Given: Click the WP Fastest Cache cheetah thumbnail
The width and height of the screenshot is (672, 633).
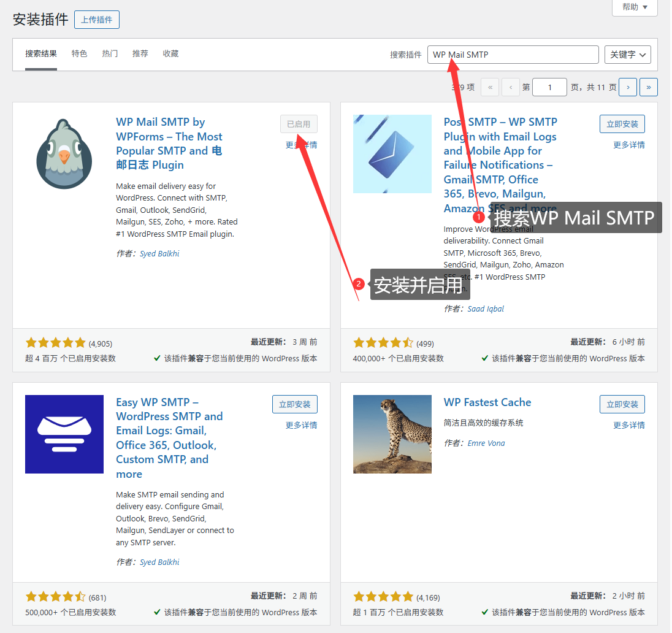Looking at the screenshot, I should (392, 434).
